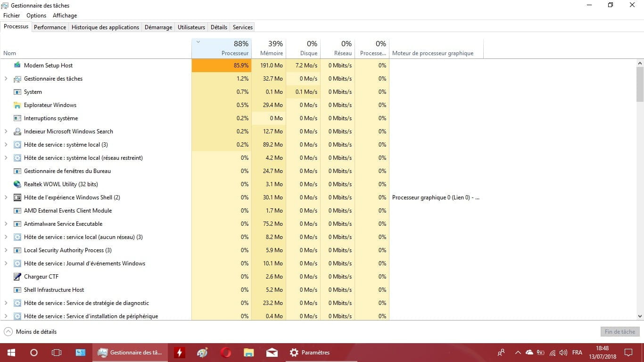Expand the Gestionnaire des tâches process group
The width and height of the screenshot is (644, 362).
click(6, 78)
